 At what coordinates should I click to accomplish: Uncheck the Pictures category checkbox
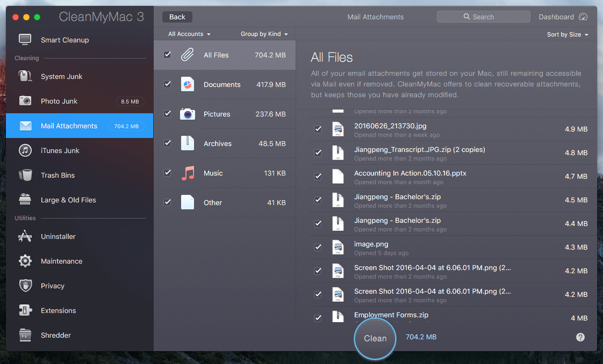tap(167, 114)
